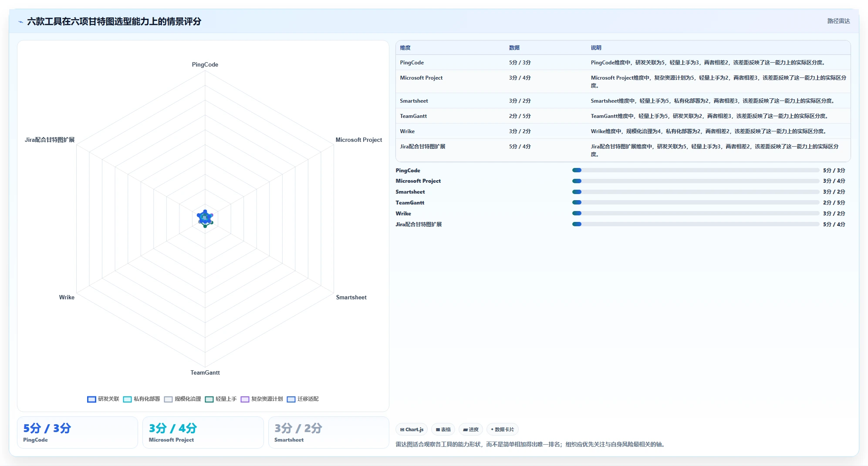
Task: Click the 数据卡片 tag
Action: tap(502, 429)
